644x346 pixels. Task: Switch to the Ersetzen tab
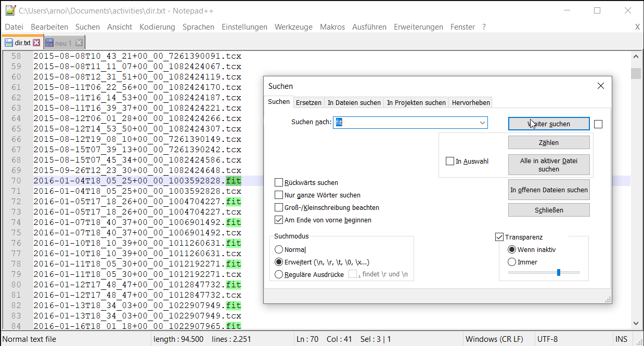(308, 102)
